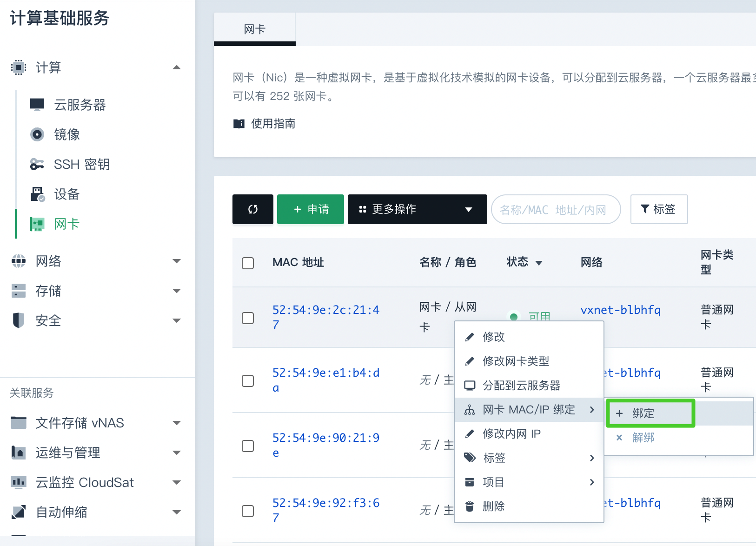Click the 云监控 CloudSat chart icon
The height and width of the screenshot is (546, 756).
click(19, 482)
